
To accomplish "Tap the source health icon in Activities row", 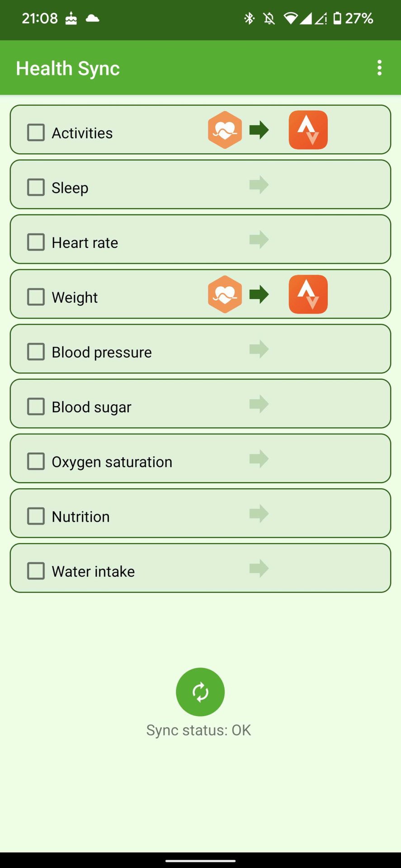I will [225, 130].
